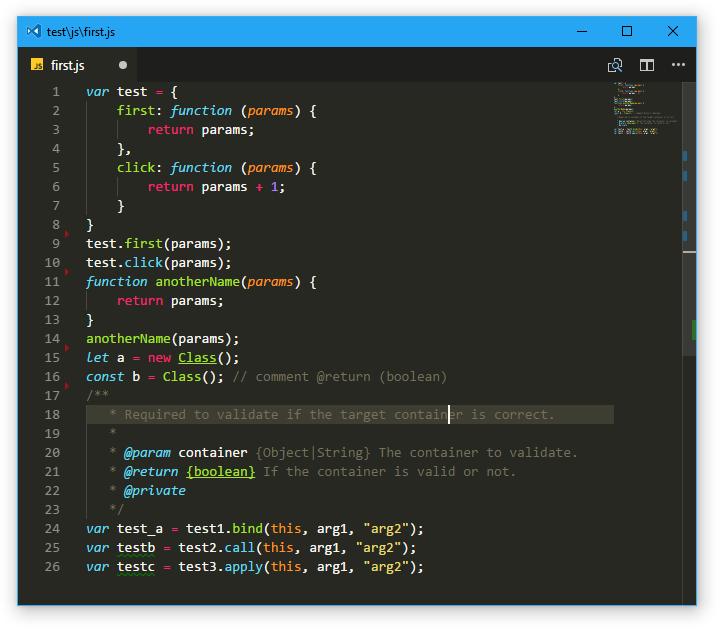
Task: Split the editor with the split icon
Action: [647, 66]
